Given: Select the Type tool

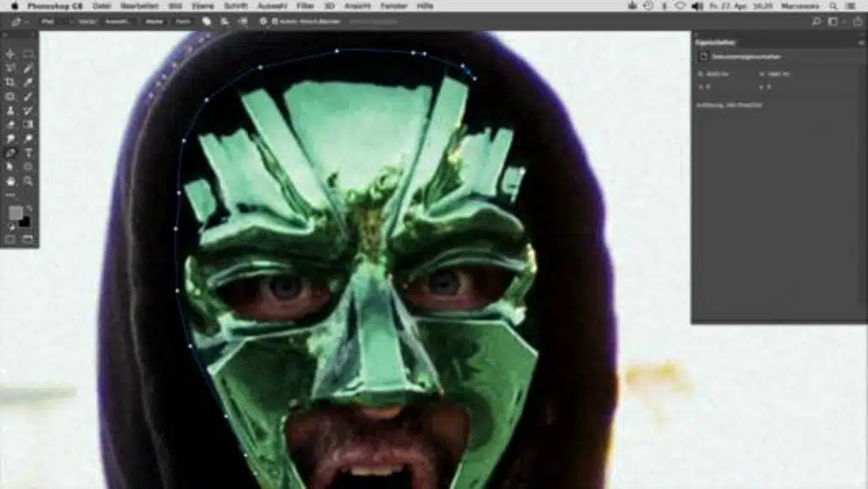Looking at the screenshot, I should click(28, 153).
